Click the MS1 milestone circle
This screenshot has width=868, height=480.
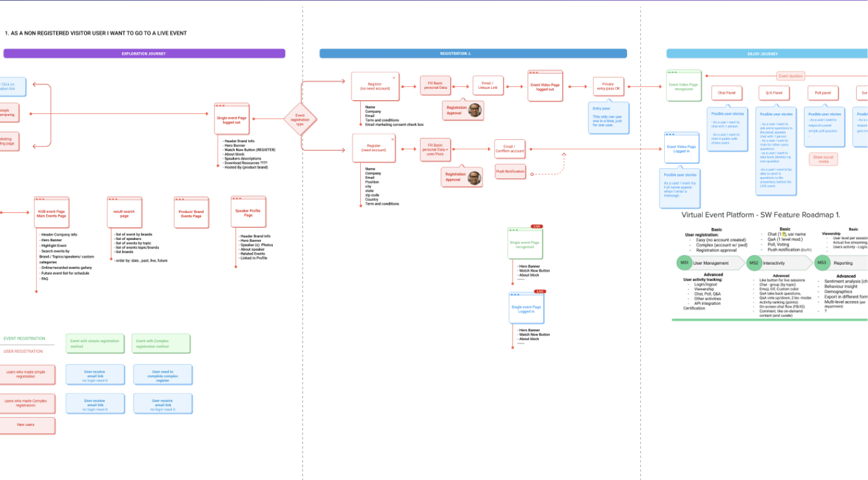click(684, 263)
